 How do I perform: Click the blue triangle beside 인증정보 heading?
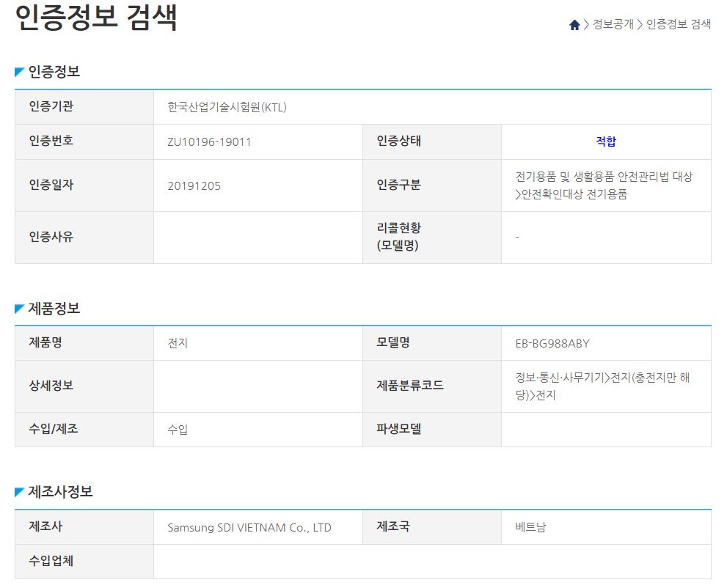[x=18, y=71]
